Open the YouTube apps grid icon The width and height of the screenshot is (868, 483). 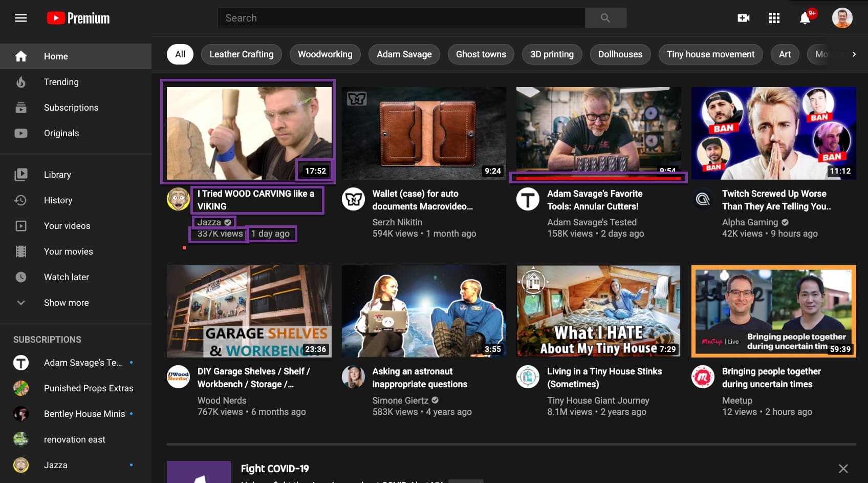(774, 18)
